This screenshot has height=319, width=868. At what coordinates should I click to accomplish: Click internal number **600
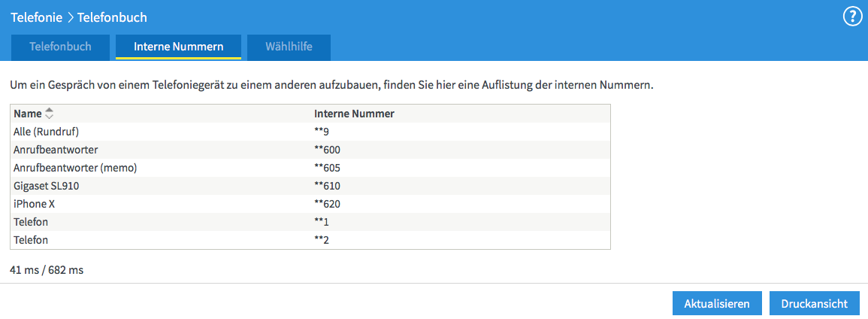(327, 150)
